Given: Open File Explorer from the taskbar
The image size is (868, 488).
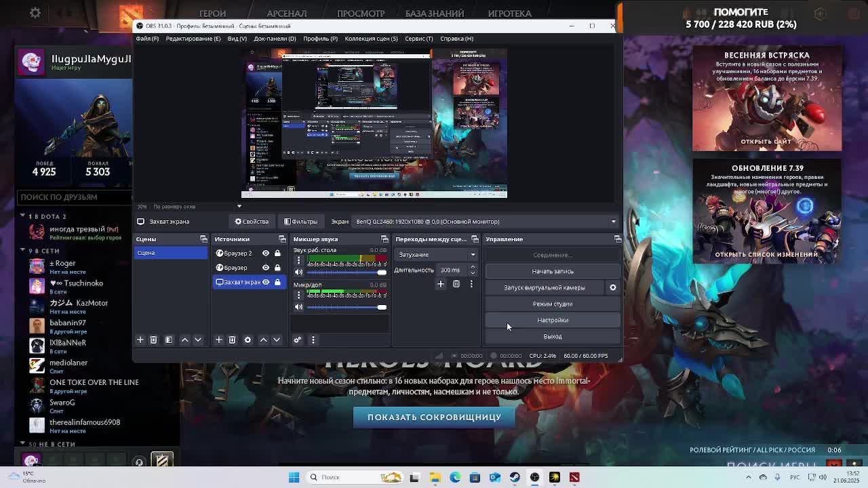Looking at the screenshot, I should coord(435,477).
